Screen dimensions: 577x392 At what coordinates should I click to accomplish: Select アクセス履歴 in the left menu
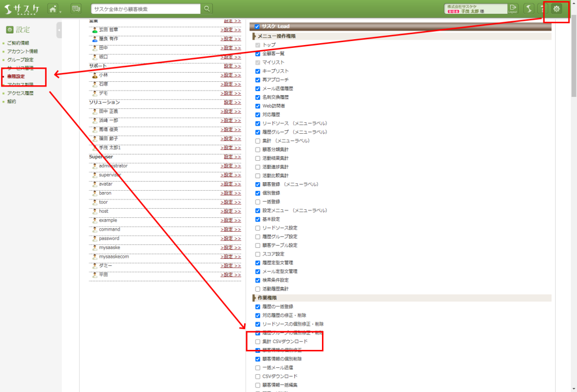pyautogui.click(x=20, y=93)
